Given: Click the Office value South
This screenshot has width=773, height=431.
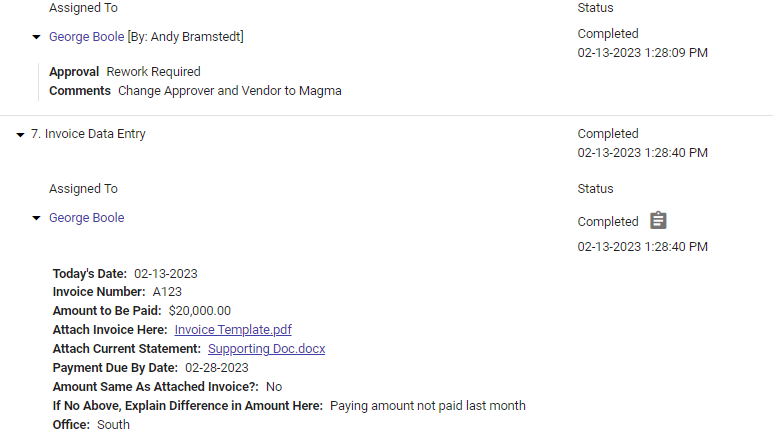Looking at the screenshot, I should (x=113, y=425).
